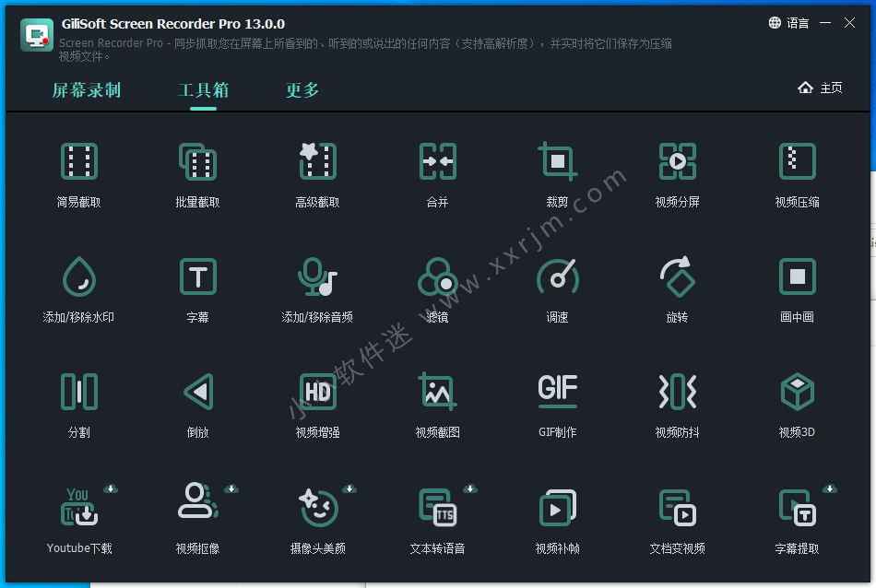
Task: Open the 摄像头美颜 webcam beauty tool
Action: coord(317,523)
